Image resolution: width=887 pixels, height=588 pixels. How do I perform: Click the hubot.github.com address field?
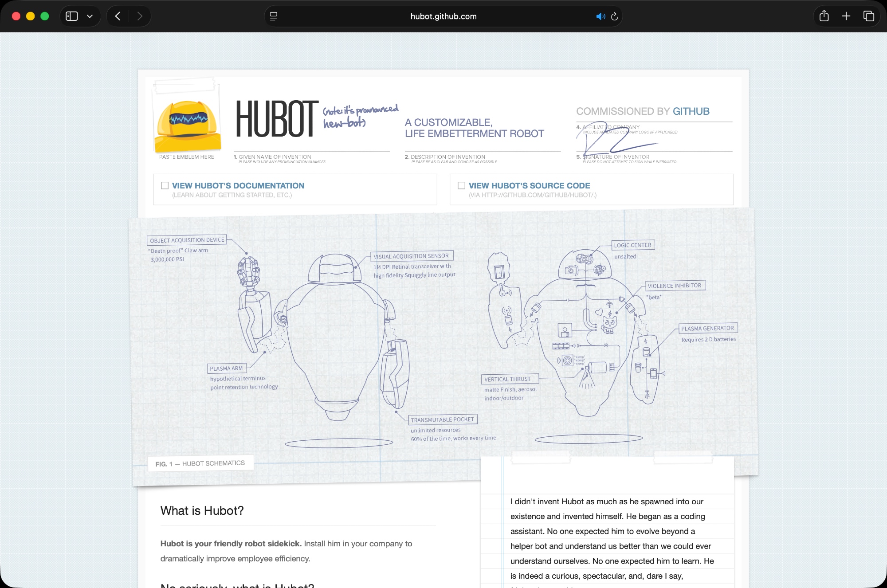[443, 16]
